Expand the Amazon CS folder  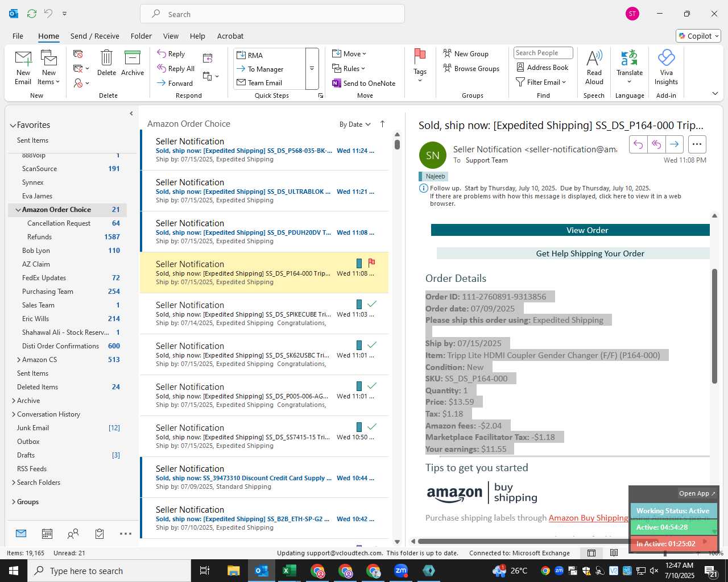(x=18, y=360)
